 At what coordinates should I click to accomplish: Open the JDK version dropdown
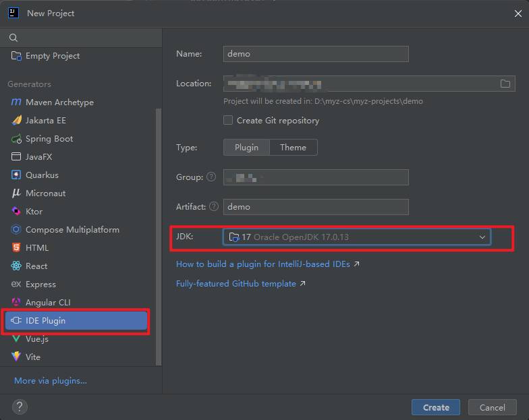(x=356, y=237)
